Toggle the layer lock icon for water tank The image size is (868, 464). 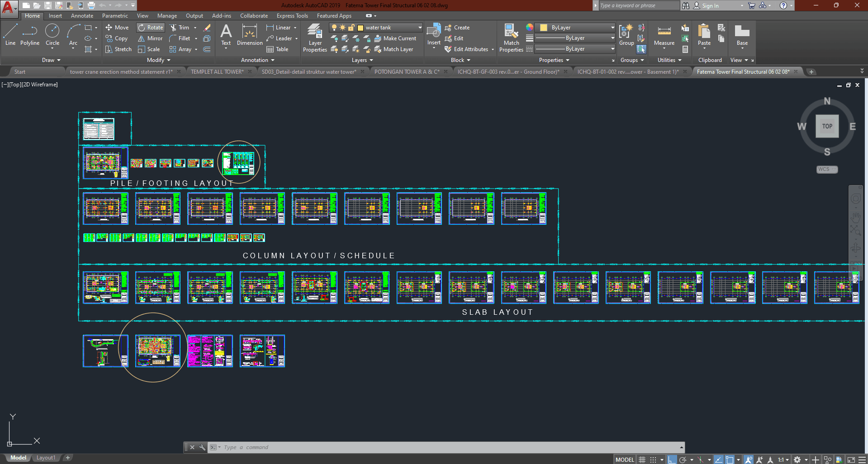pos(351,28)
